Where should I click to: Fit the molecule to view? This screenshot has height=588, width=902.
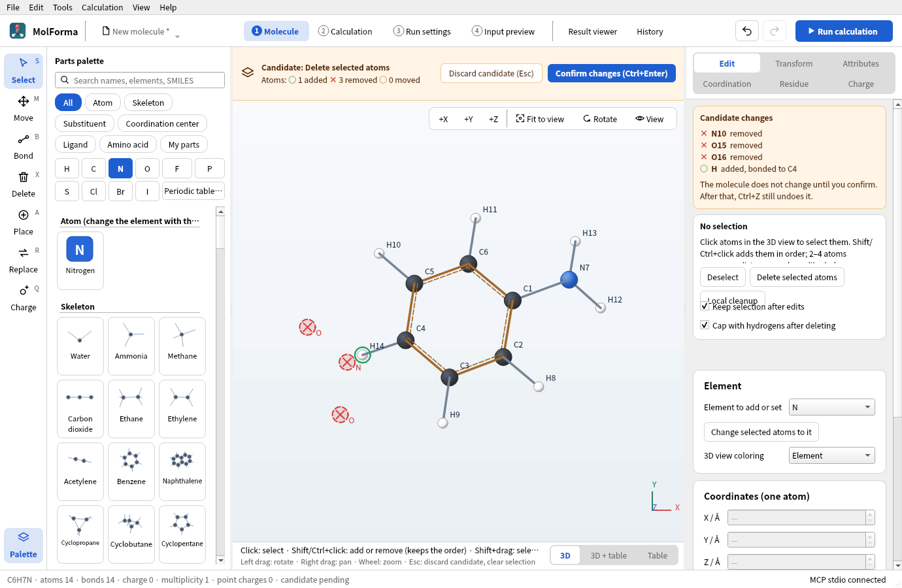pyautogui.click(x=540, y=119)
